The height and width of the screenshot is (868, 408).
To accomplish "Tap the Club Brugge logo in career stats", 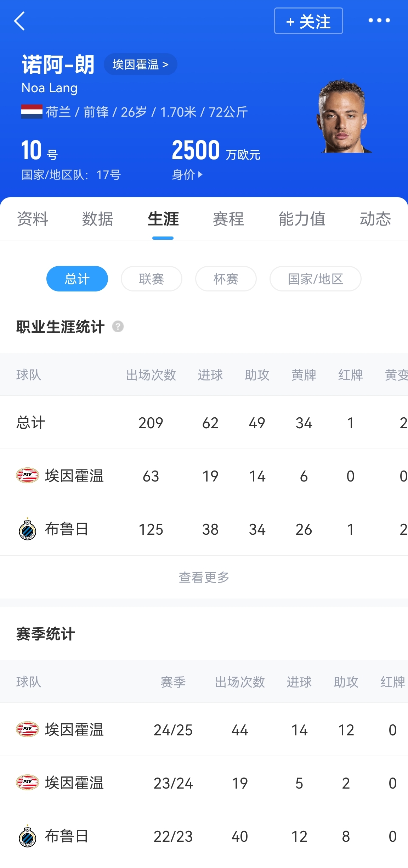I will 27,529.
